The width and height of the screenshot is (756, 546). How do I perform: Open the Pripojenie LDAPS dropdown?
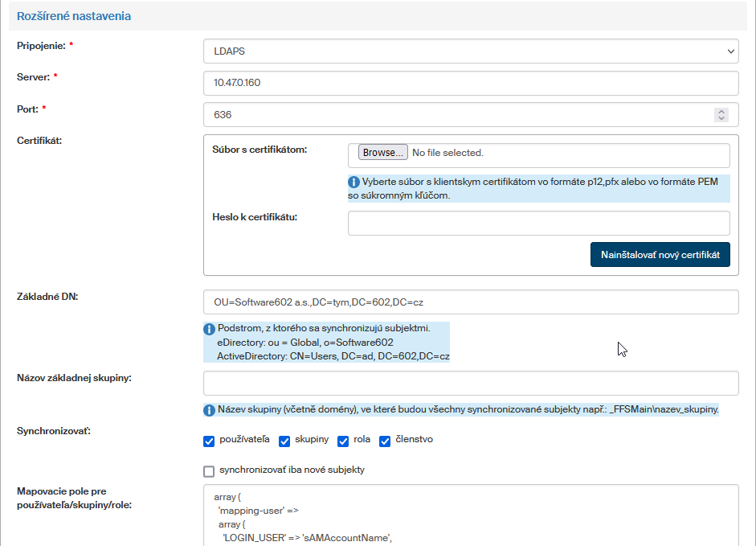click(x=470, y=51)
